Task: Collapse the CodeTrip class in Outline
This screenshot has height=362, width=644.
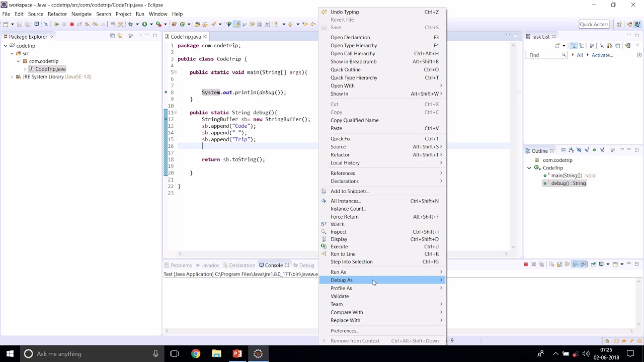Action: click(529, 168)
